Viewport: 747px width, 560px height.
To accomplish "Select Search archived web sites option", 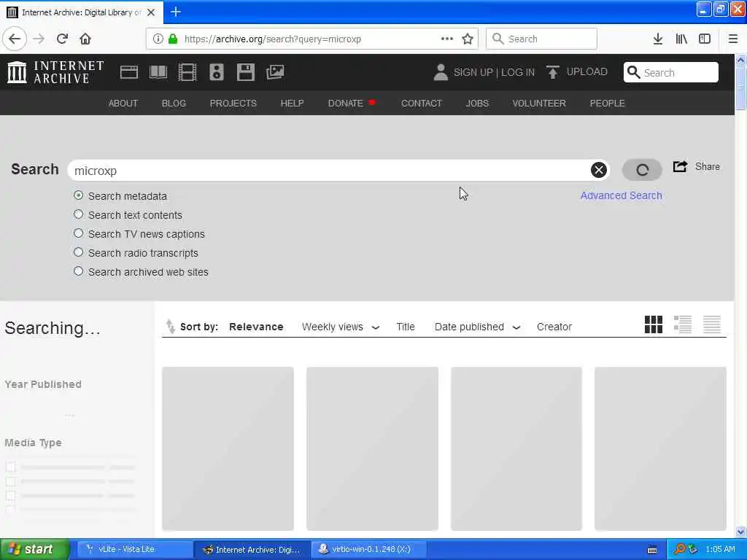I will coord(79,271).
